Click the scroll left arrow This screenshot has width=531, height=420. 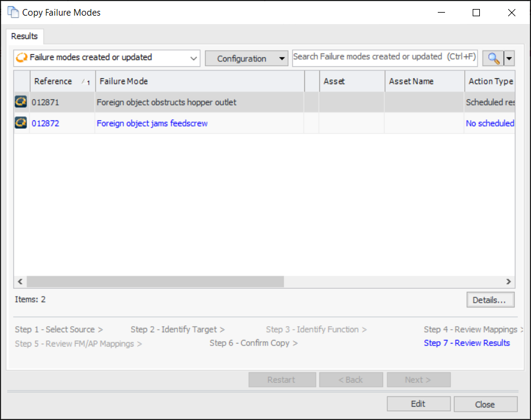pyautogui.click(x=20, y=282)
